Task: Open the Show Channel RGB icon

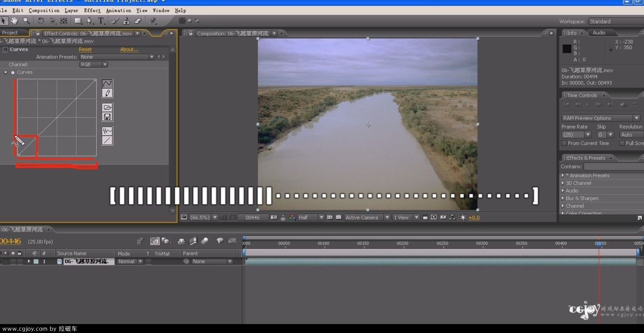Action: pos(292,218)
